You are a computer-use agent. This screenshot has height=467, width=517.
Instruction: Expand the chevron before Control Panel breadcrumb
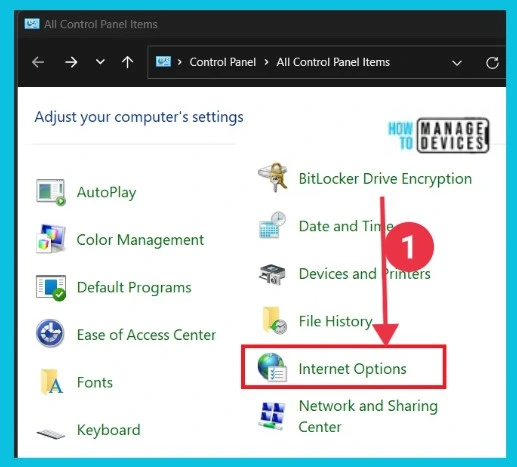180,62
